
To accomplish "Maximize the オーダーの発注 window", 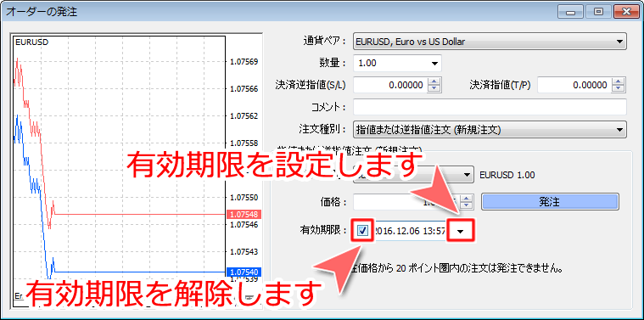I will (x=598, y=12).
